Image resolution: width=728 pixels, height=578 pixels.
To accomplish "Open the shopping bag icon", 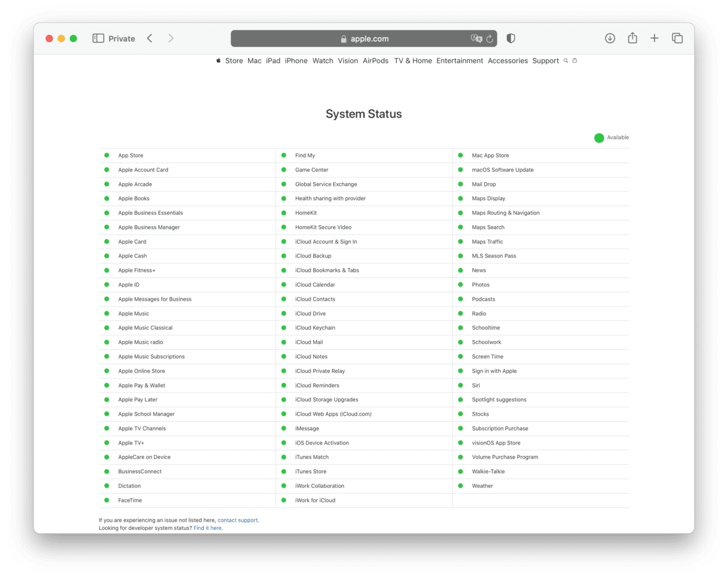I will tap(575, 60).
